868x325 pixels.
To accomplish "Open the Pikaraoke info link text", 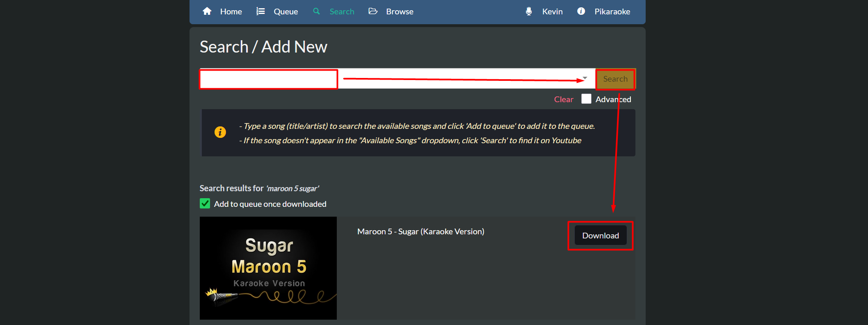I will pyautogui.click(x=612, y=11).
